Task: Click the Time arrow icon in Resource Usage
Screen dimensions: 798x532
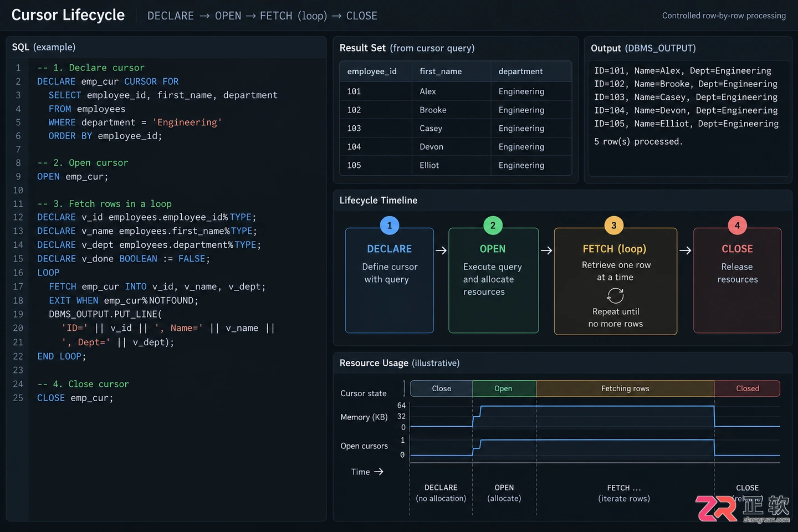Action: (379, 472)
